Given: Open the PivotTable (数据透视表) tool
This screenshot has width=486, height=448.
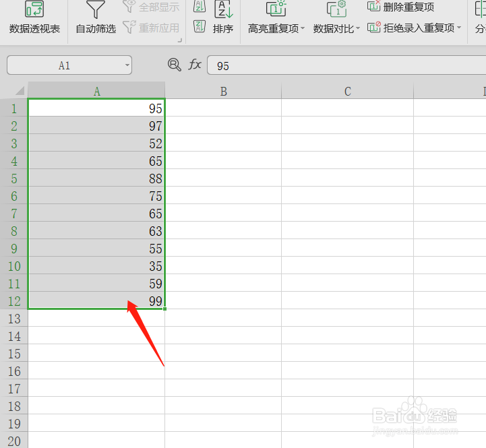Looking at the screenshot, I should point(34,18).
